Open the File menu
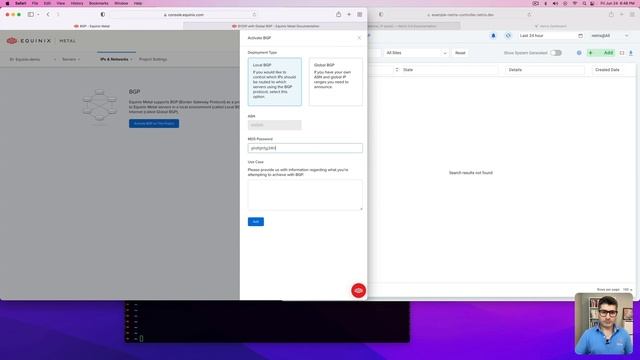 tap(35, 3)
